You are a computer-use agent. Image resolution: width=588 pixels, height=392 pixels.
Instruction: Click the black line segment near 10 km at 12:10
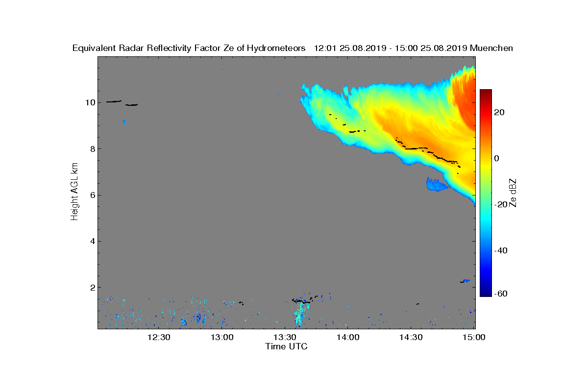[114, 101]
